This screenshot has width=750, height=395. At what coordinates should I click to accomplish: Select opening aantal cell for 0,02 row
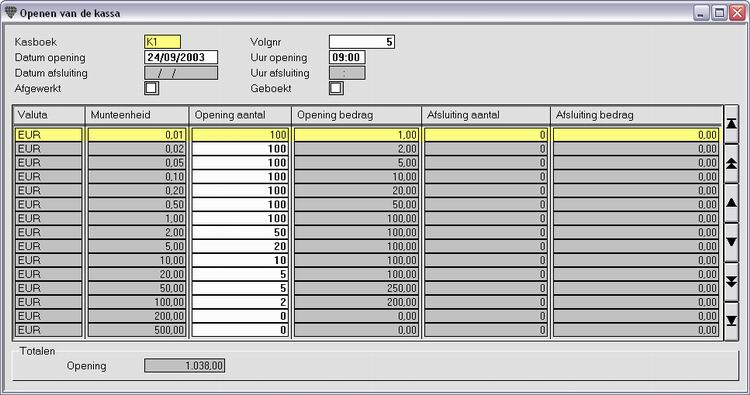240,149
